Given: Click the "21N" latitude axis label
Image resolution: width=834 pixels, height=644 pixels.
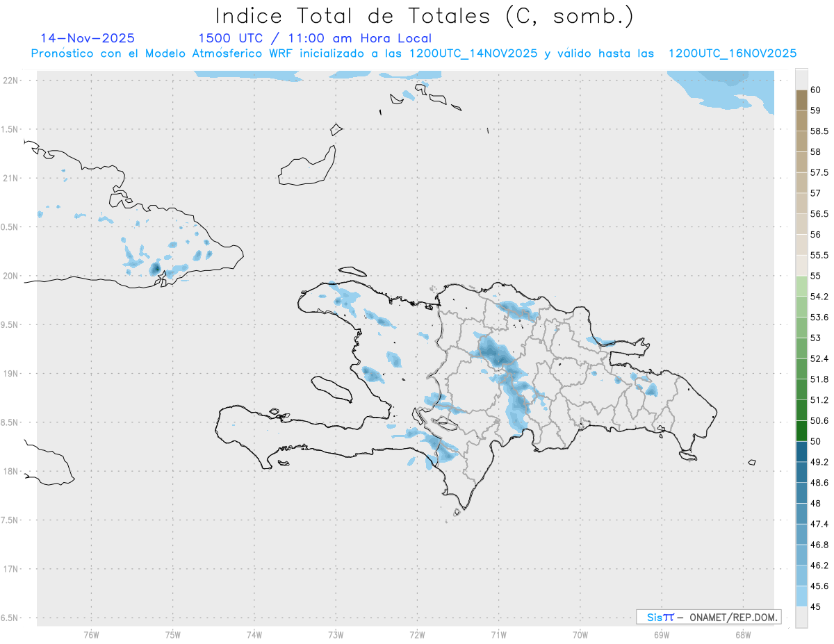Looking at the screenshot, I should (x=10, y=178).
